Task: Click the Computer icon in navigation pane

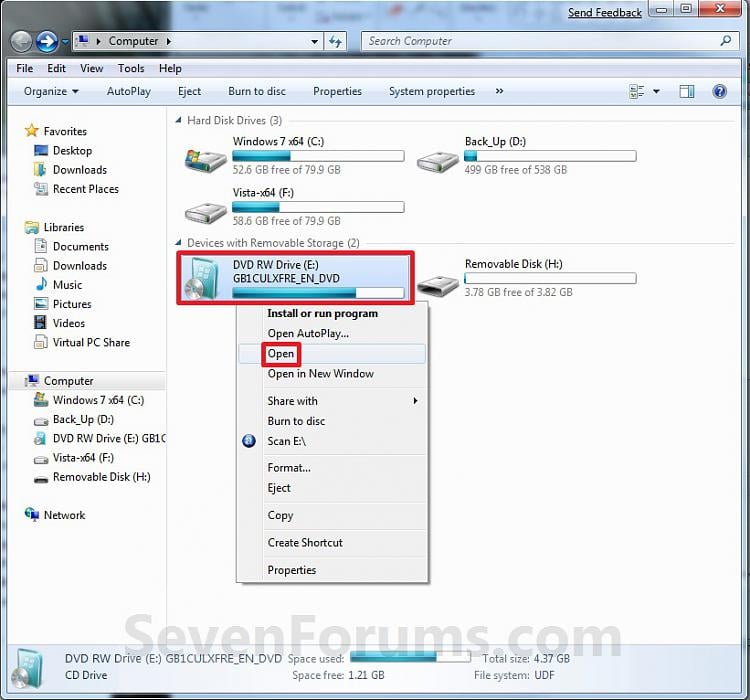Action: pyautogui.click(x=32, y=380)
